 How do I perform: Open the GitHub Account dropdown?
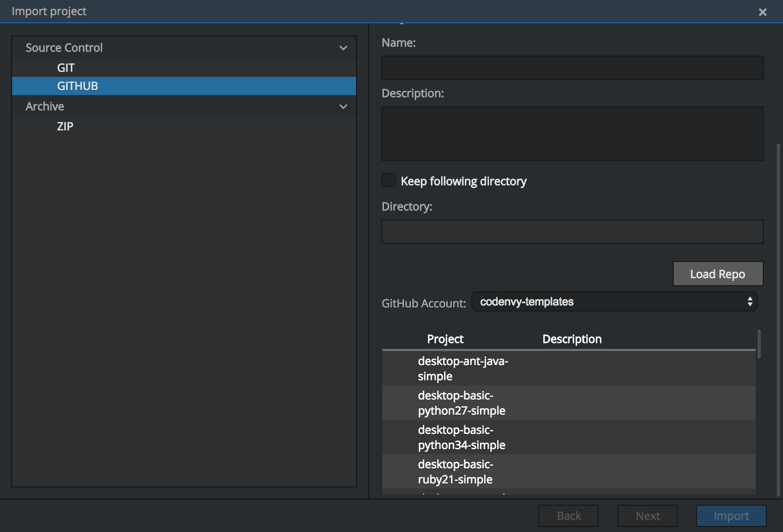614,302
